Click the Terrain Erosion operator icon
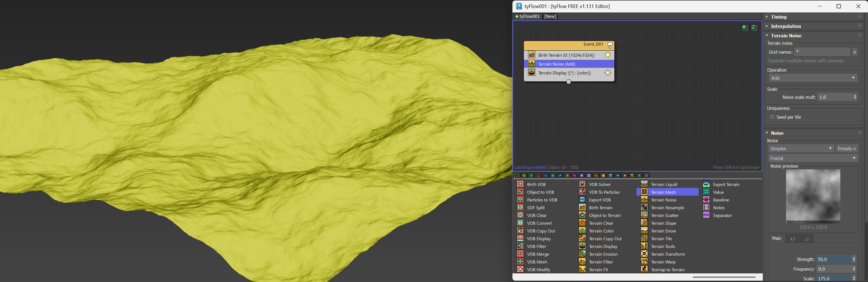Screen dimensions: 868x282 582,254
